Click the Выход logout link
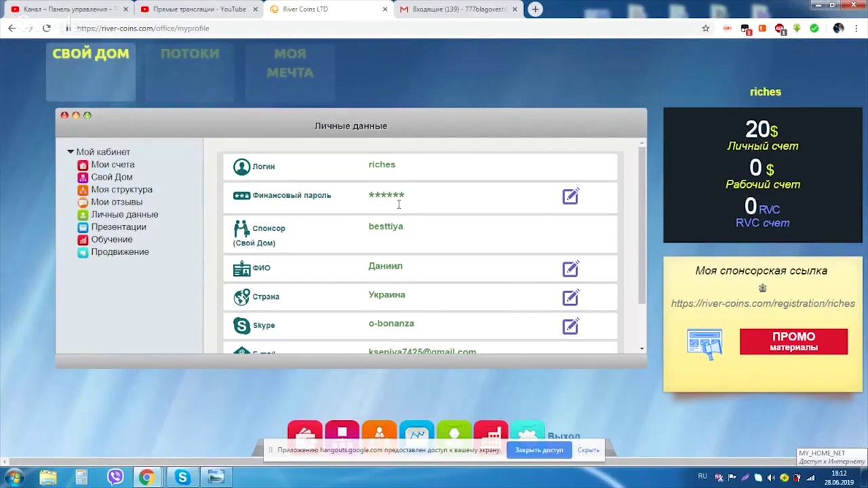Image resolution: width=868 pixels, height=488 pixels. pos(564,436)
